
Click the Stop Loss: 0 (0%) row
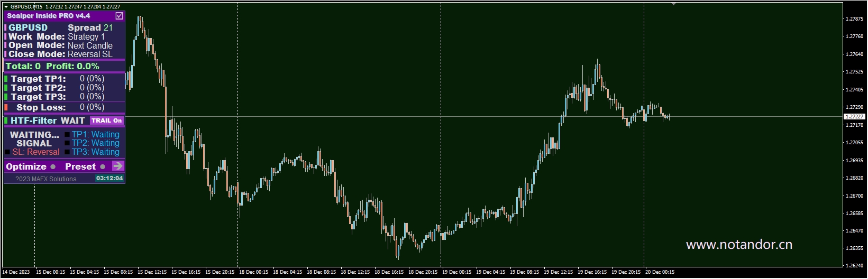65,107
